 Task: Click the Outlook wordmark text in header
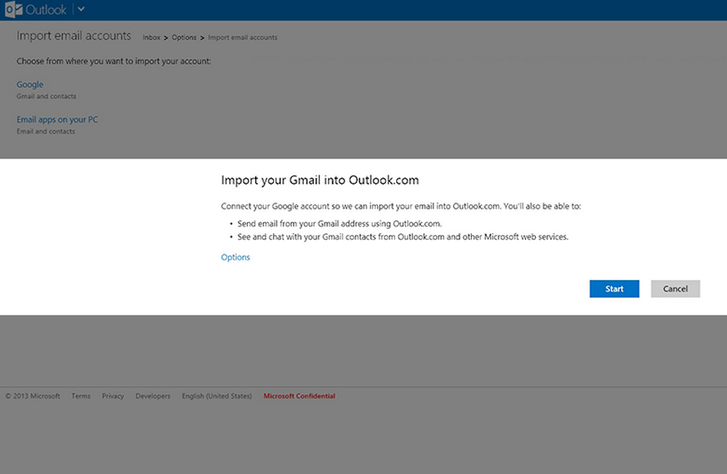tap(46, 9)
